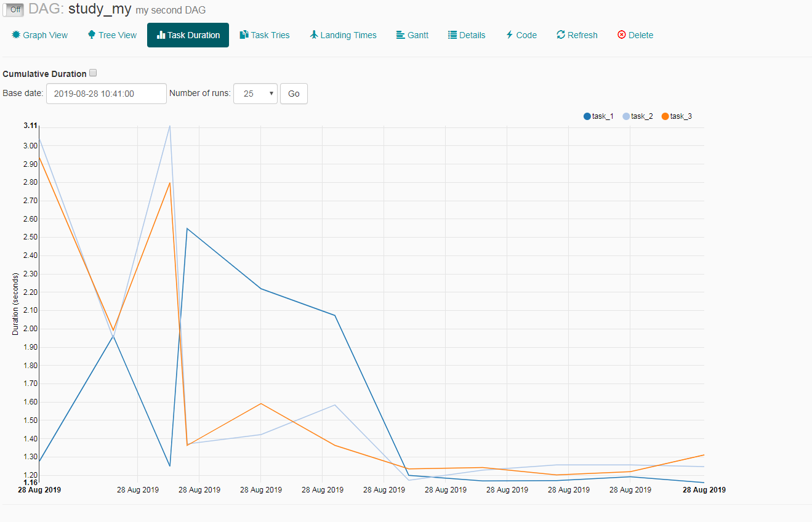The height and width of the screenshot is (522, 812).
Task: Toggle task_1 legend series
Action: point(598,116)
